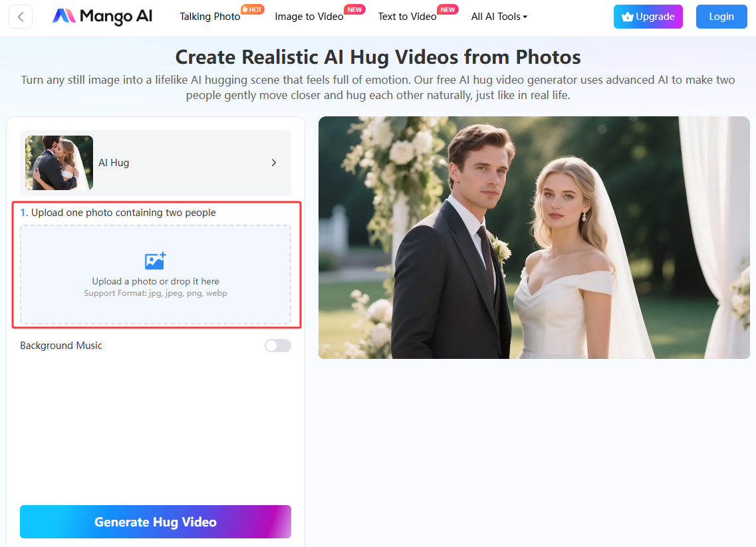Image resolution: width=756 pixels, height=547 pixels.
Task: Click the AI Hug label text
Action: point(114,163)
